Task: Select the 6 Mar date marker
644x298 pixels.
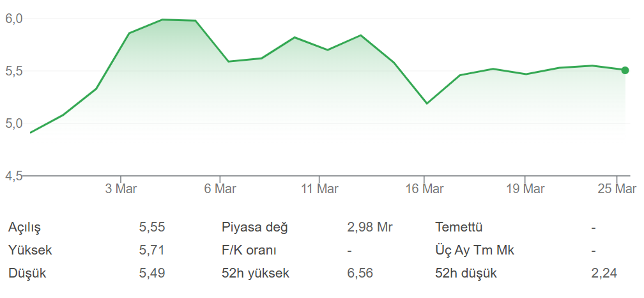Action: tap(220, 189)
